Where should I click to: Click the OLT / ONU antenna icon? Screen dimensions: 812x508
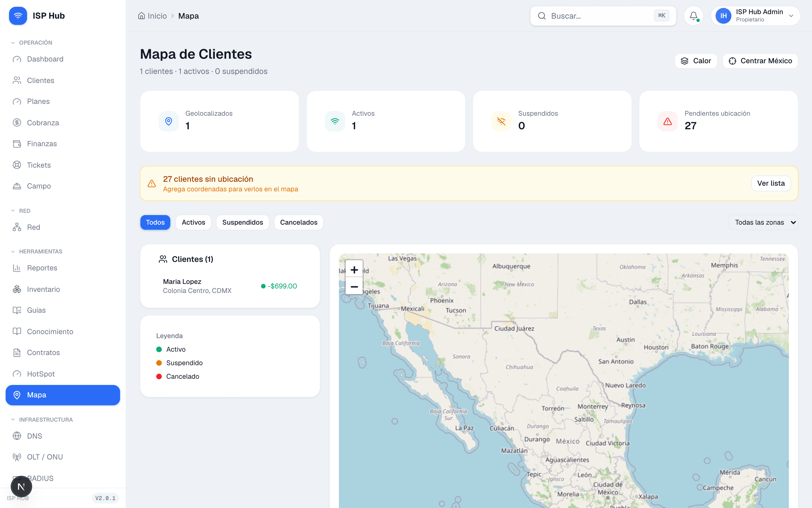pyautogui.click(x=17, y=457)
